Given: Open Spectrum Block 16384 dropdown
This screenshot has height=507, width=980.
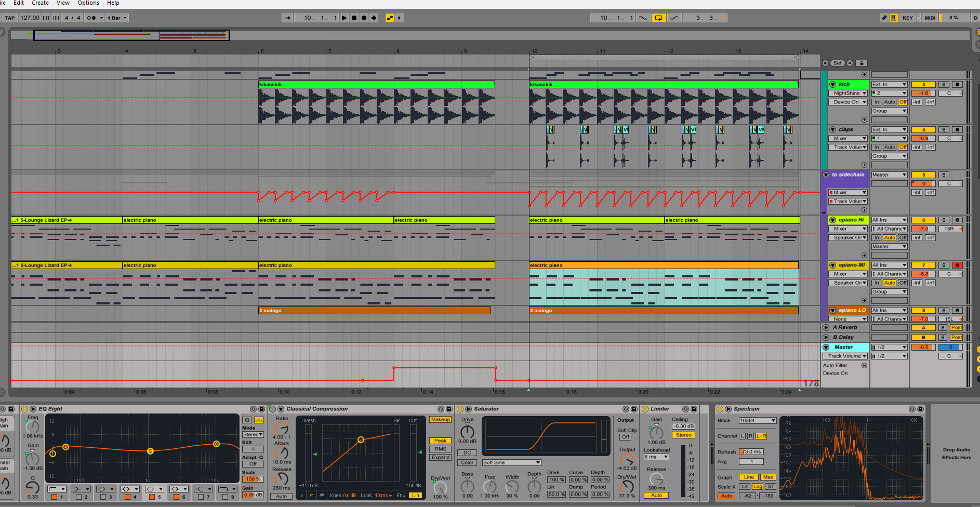Looking at the screenshot, I should [758, 420].
